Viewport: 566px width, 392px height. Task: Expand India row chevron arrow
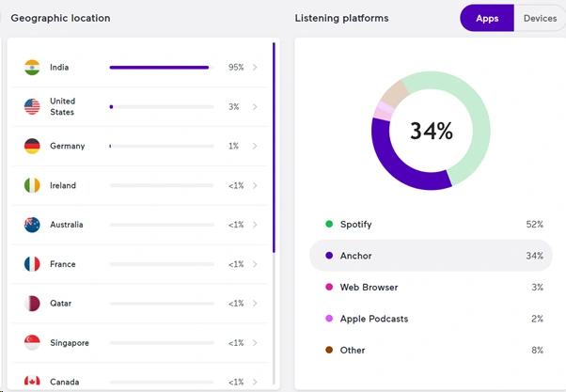coord(255,68)
